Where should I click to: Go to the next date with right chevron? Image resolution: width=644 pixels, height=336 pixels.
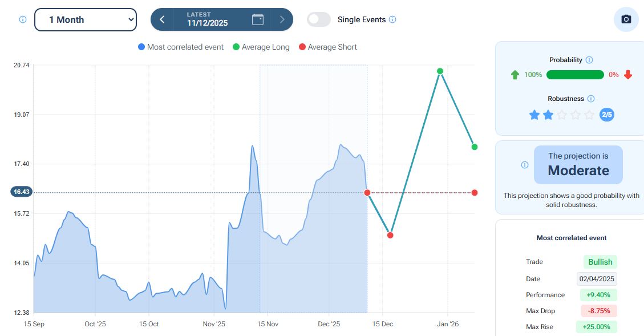(x=282, y=19)
